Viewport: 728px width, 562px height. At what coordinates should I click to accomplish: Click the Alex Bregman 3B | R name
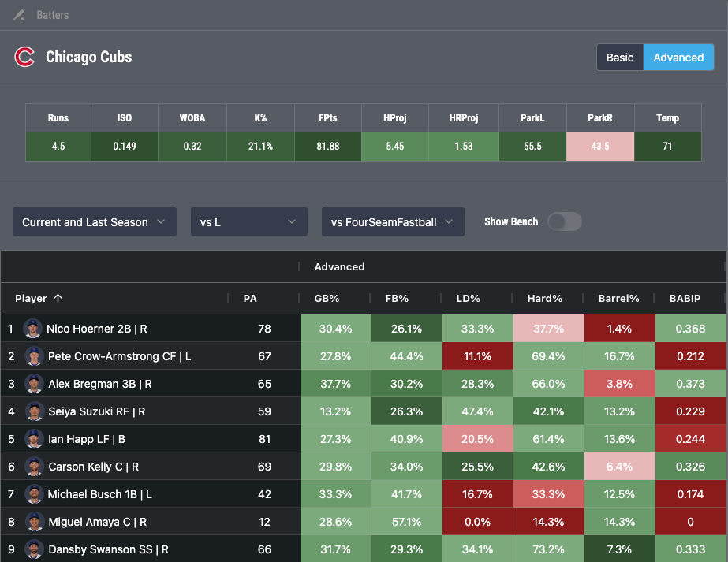(x=100, y=384)
